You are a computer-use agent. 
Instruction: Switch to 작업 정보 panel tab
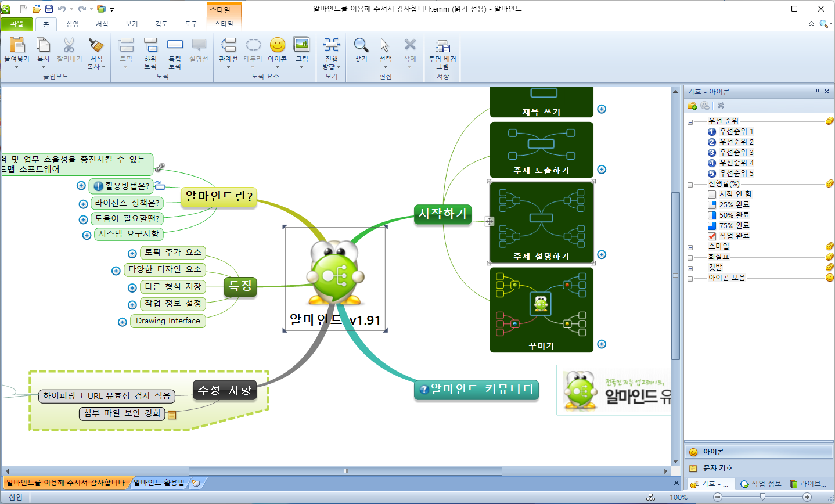tap(761, 484)
